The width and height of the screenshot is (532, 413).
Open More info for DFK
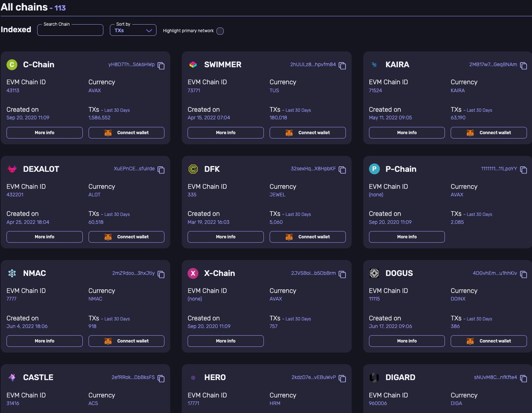226,237
